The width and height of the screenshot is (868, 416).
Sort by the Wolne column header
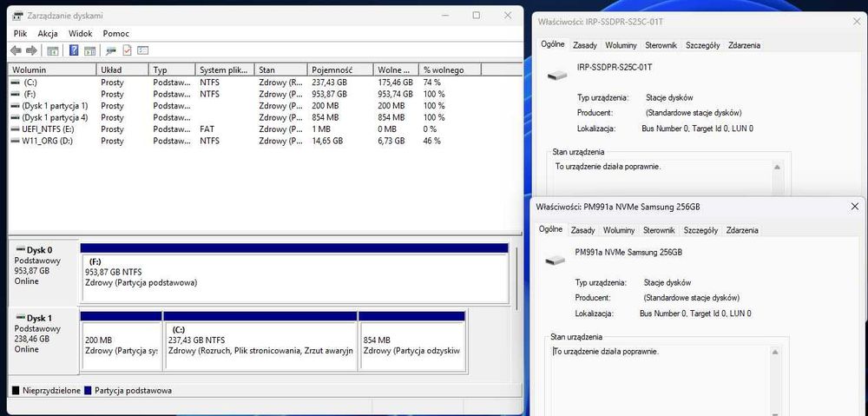tap(395, 69)
